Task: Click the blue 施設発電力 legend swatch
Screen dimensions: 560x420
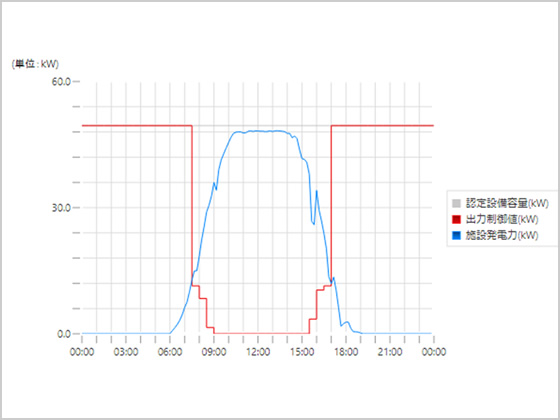Action: [456, 235]
